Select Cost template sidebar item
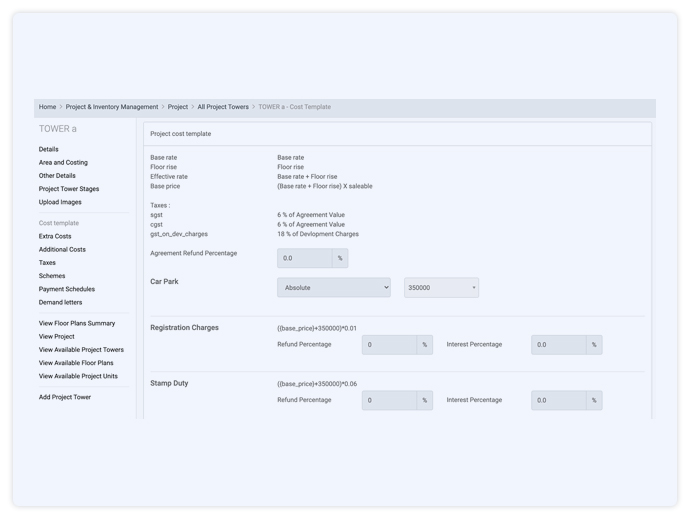Screen dimensions: 689x517 point(59,223)
